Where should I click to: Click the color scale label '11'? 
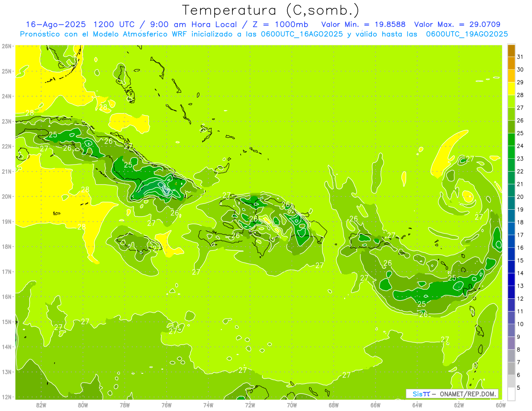click(520, 311)
